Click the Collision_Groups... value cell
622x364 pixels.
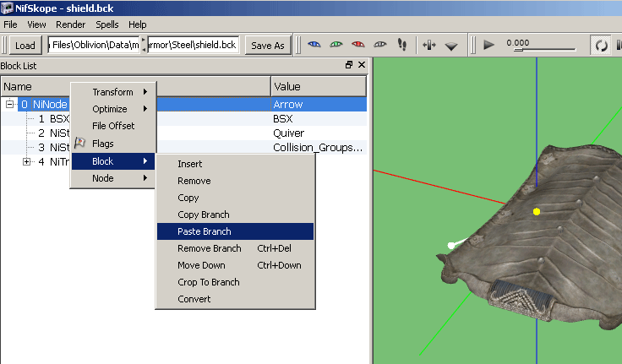pos(319,147)
